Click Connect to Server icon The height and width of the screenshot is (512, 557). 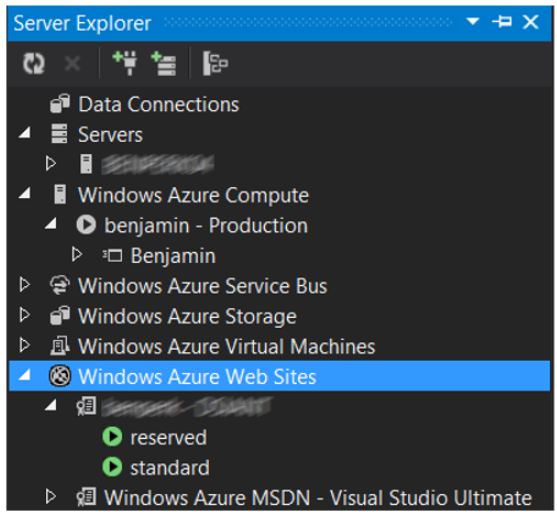coord(164,64)
